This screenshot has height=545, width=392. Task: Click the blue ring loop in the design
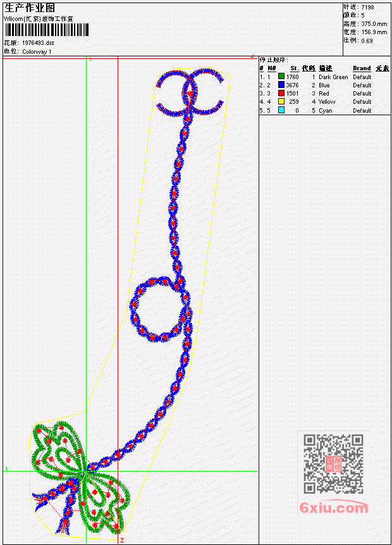pyautogui.click(x=161, y=310)
